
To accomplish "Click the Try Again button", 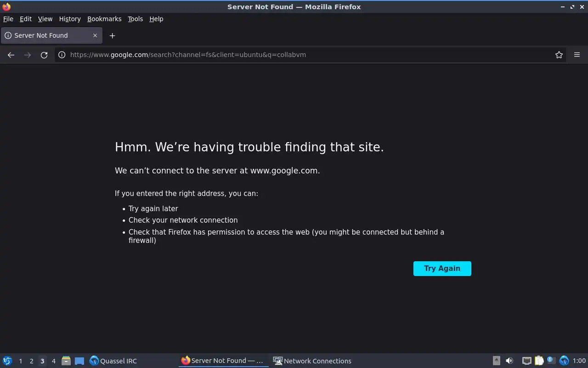I will [x=442, y=269].
